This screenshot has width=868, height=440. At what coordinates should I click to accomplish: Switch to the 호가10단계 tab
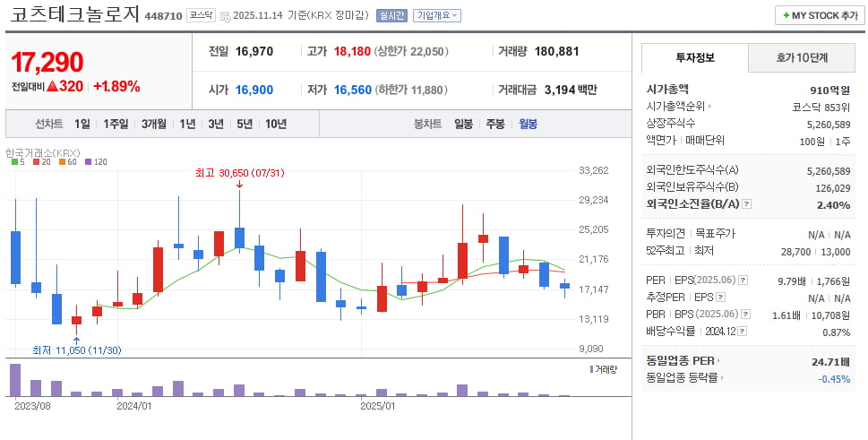click(x=801, y=57)
